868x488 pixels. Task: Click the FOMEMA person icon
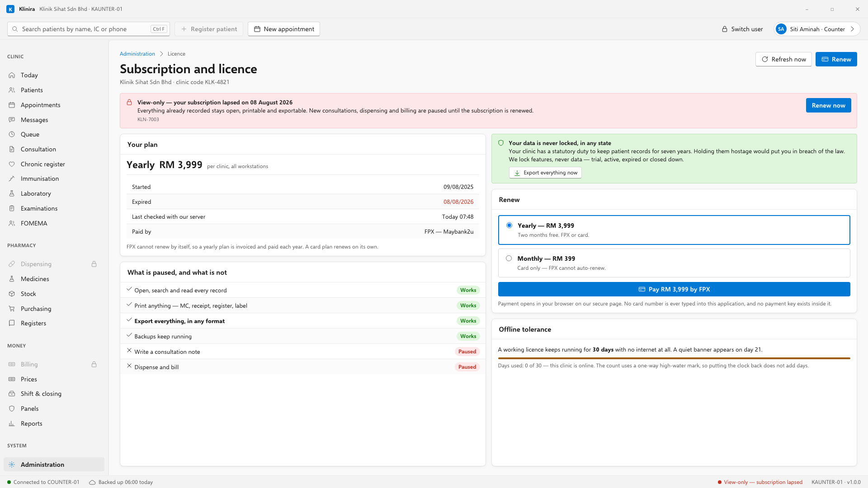coord(12,223)
